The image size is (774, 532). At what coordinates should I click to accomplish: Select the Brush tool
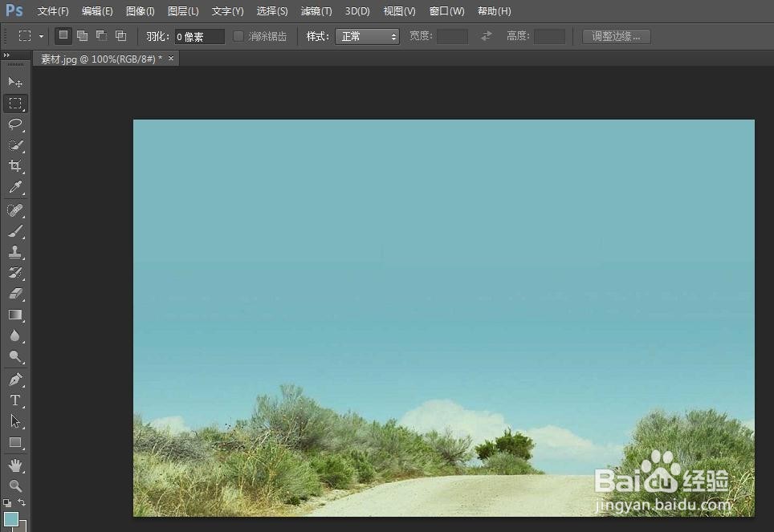pos(15,231)
